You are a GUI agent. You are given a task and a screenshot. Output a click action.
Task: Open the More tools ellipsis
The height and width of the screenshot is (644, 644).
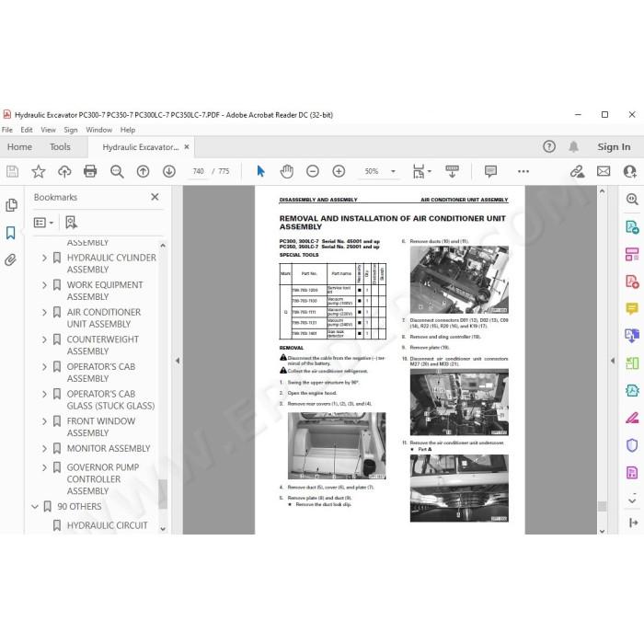coord(523,171)
